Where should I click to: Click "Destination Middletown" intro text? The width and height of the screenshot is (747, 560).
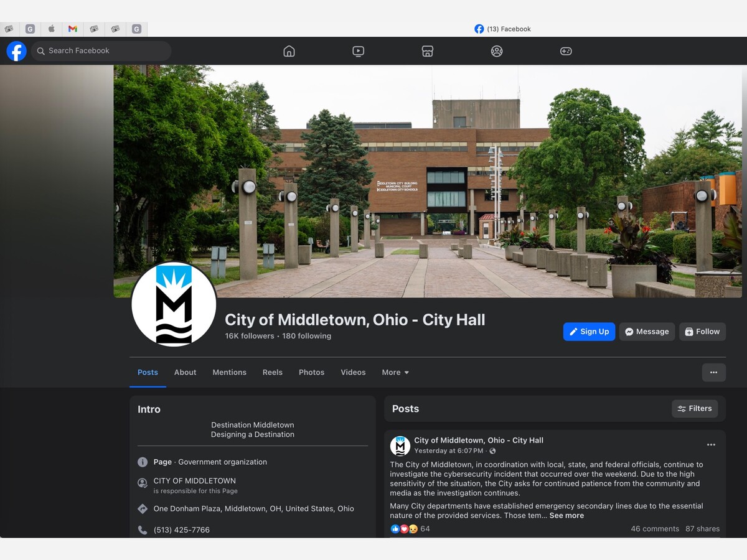click(253, 425)
